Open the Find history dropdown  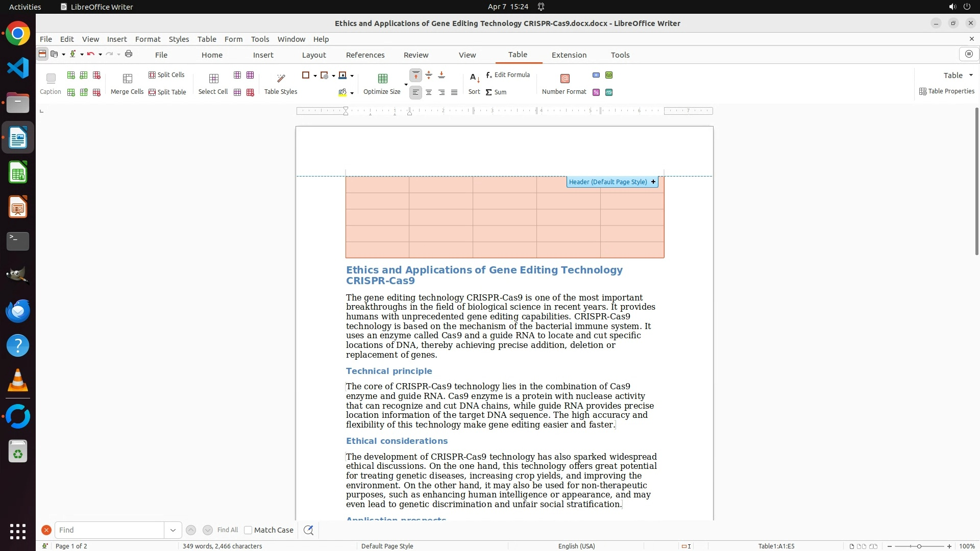pyautogui.click(x=173, y=530)
